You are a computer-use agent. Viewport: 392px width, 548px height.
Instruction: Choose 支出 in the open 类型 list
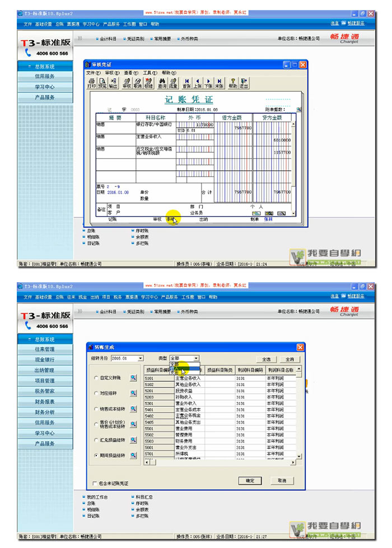(x=185, y=373)
